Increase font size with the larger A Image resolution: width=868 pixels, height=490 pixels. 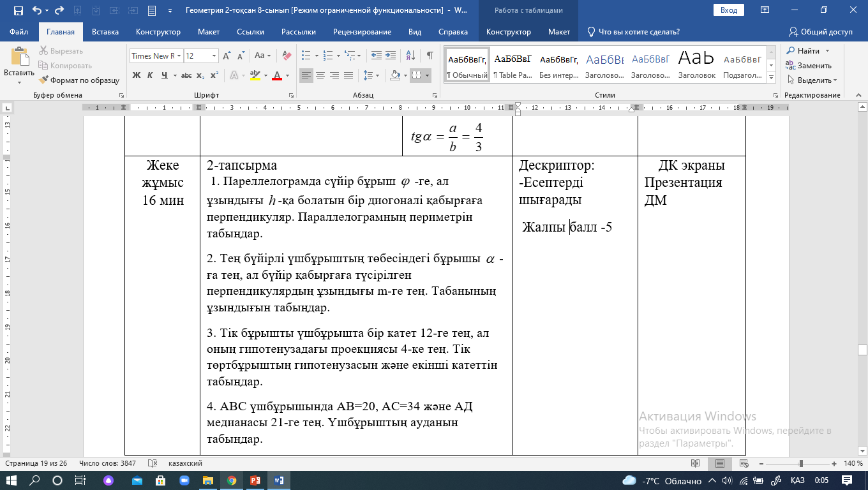(227, 56)
